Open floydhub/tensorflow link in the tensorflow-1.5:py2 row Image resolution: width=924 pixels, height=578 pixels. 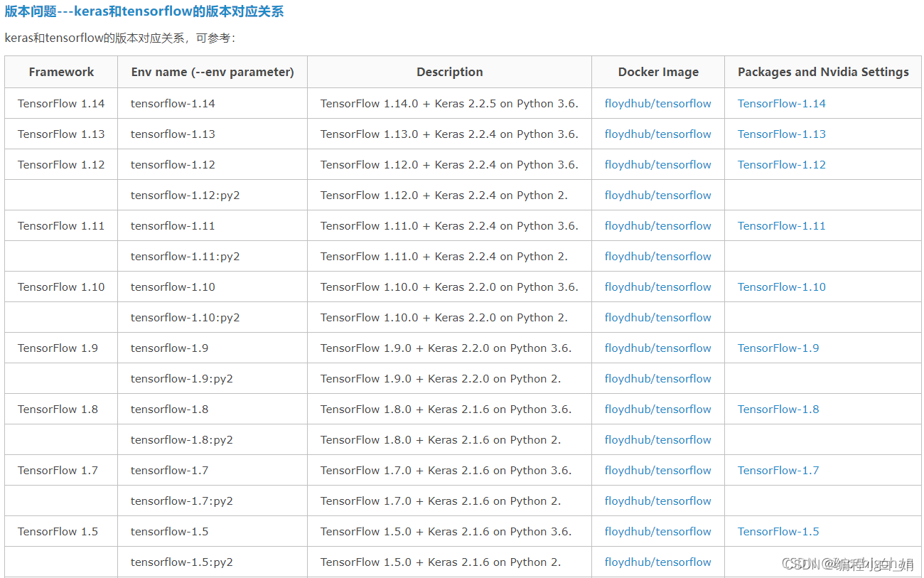click(657, 562)
